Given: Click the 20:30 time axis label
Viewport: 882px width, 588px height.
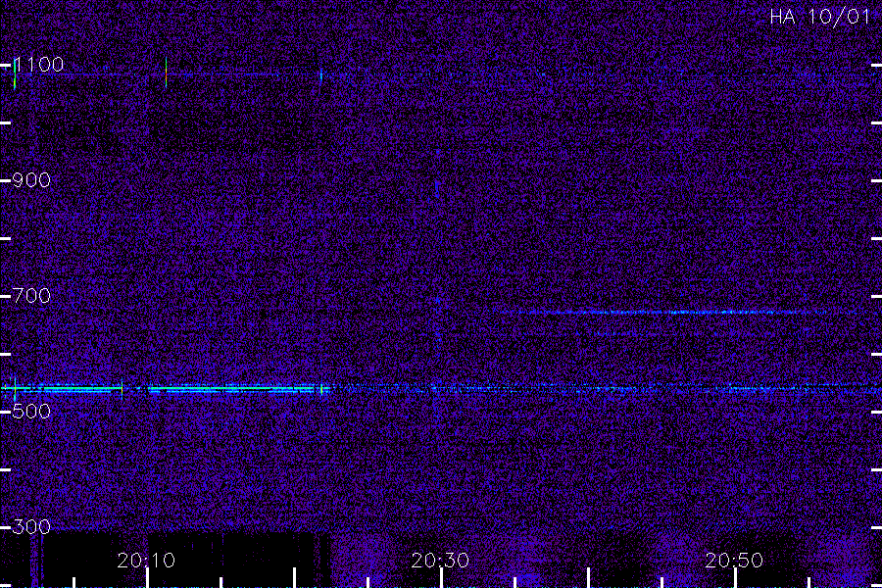Looking at the screenshot, I should pos(440,561).
